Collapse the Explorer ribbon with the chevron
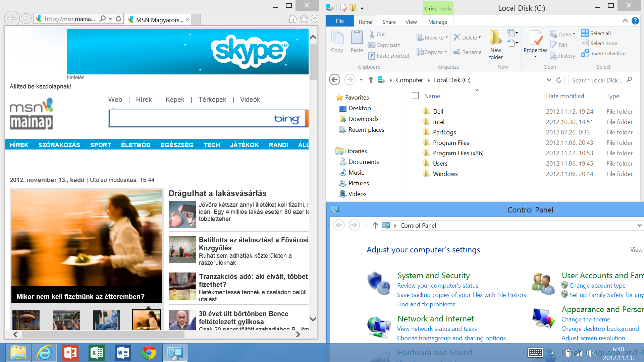 pyautogui.click(x=625, y=21)
